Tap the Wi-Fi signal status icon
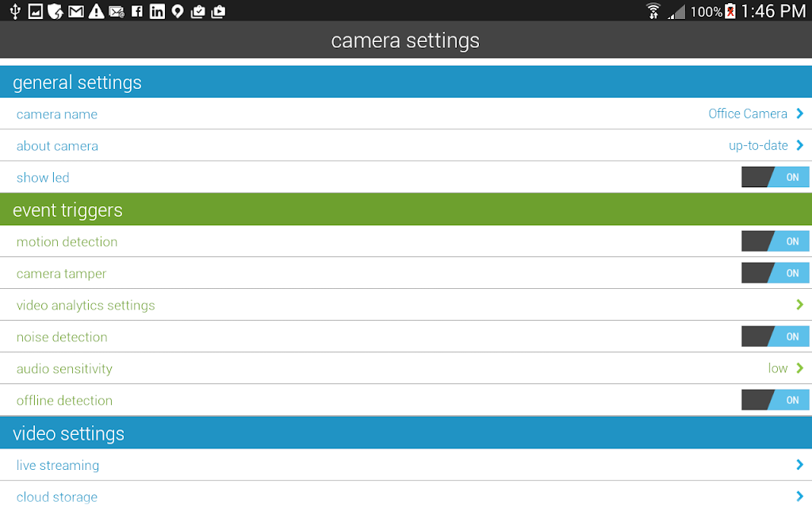This screenshot has height=508, width=812. coord(653,11)
